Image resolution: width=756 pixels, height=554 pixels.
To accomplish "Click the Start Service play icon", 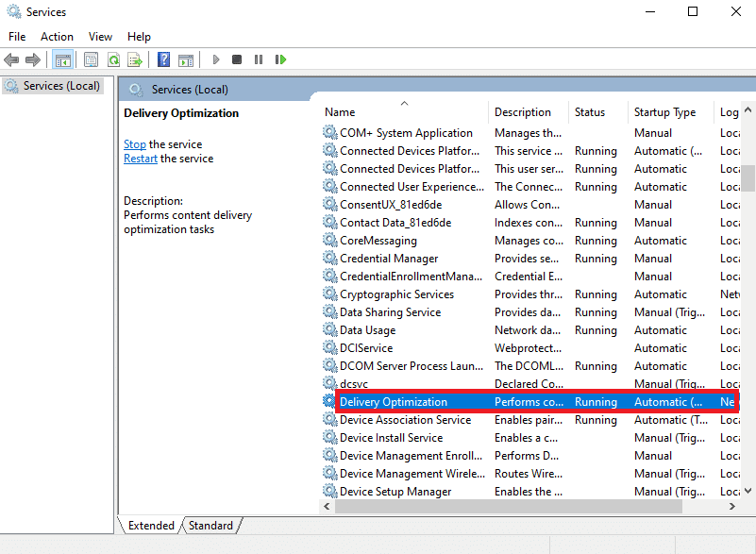I will 215,59.
